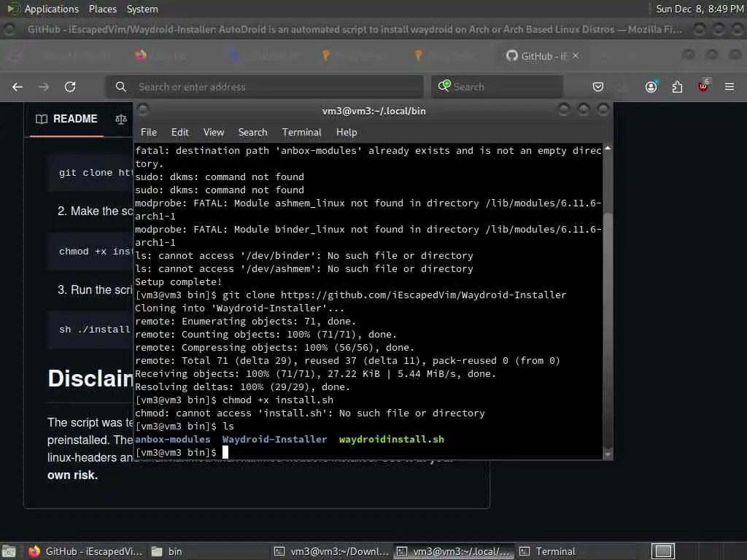The height and width of the screenshot is (560, 747).
Task: Open the Firefox hamburger application menu
Action: click(x=729, y=87)
